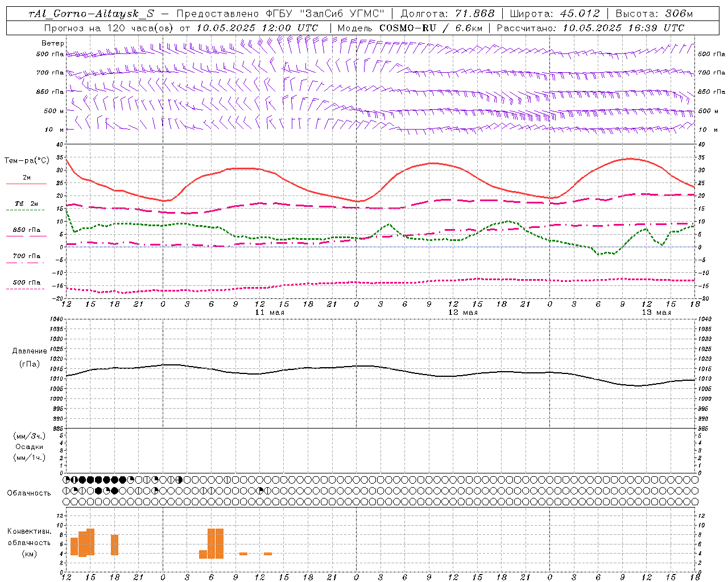Select forecast start time 10.05.2025 12:00 UTC
728x582 pixels.
click(x=257, y=28)
